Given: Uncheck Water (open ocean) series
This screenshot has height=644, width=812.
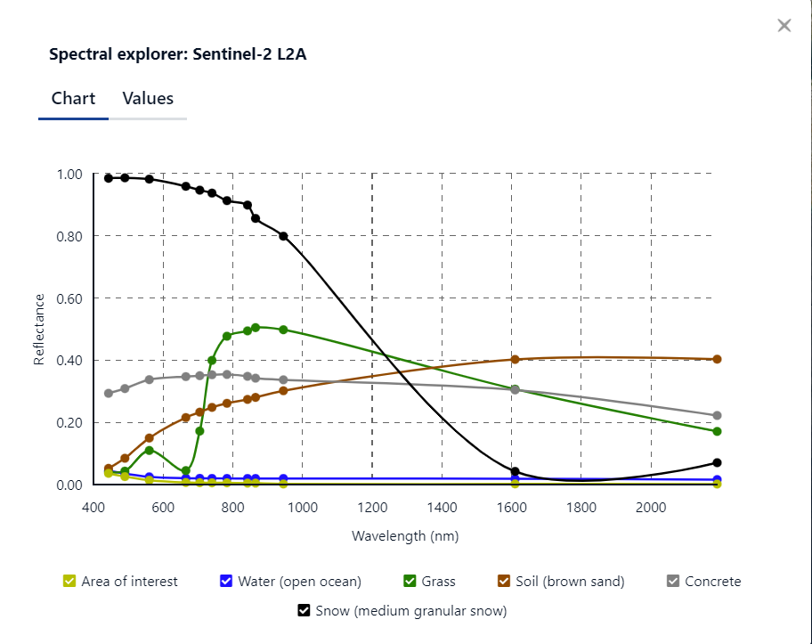Looking at the screenshot, I should pos(226,582).
